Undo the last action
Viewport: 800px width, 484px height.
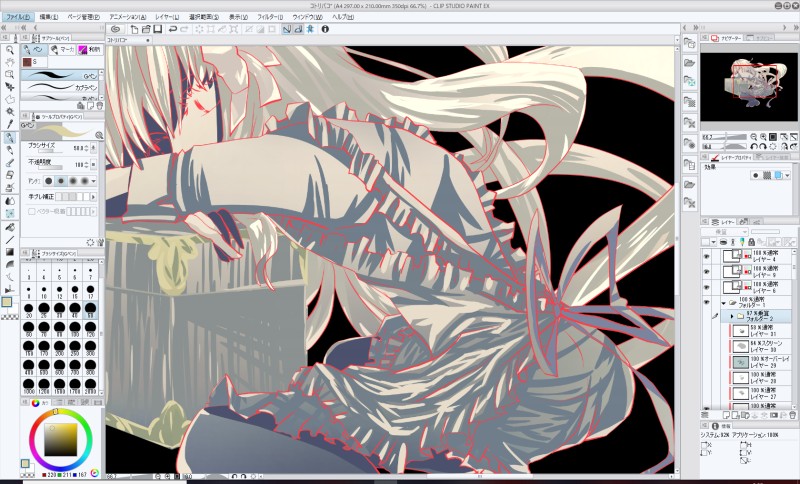click(173, 29)
